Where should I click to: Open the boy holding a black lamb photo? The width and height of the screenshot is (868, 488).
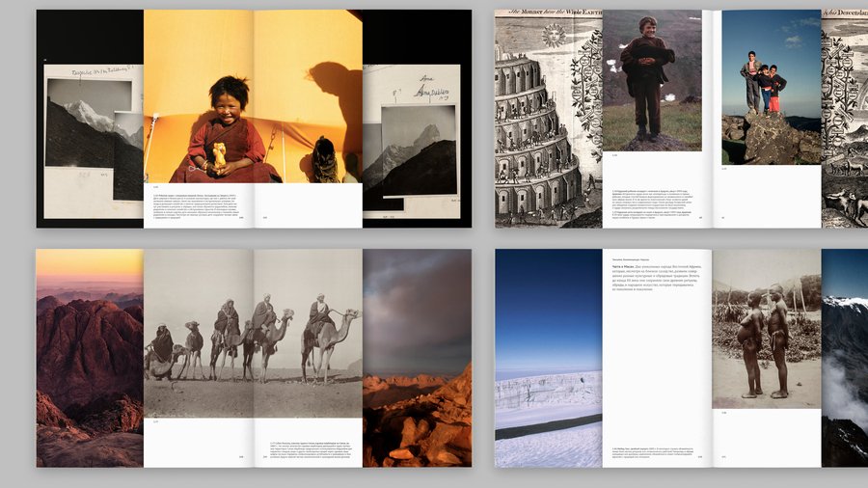(652, 81)
